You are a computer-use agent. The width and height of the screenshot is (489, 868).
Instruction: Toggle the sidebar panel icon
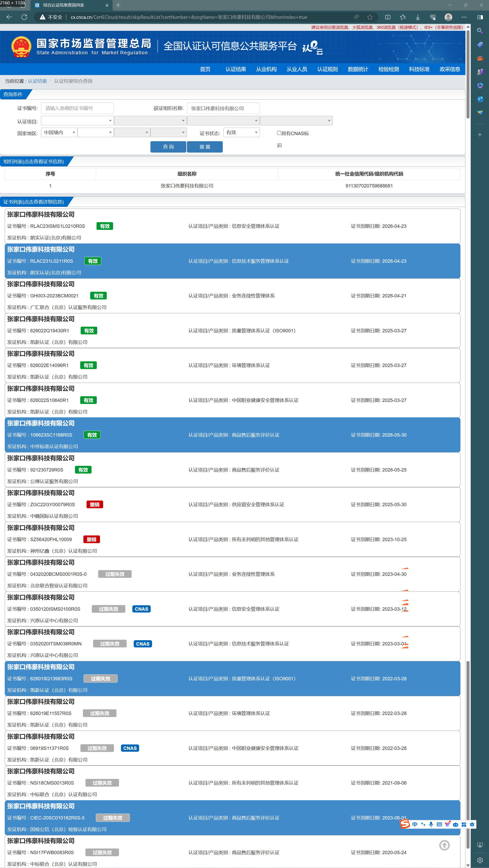[x=480, y=17]
